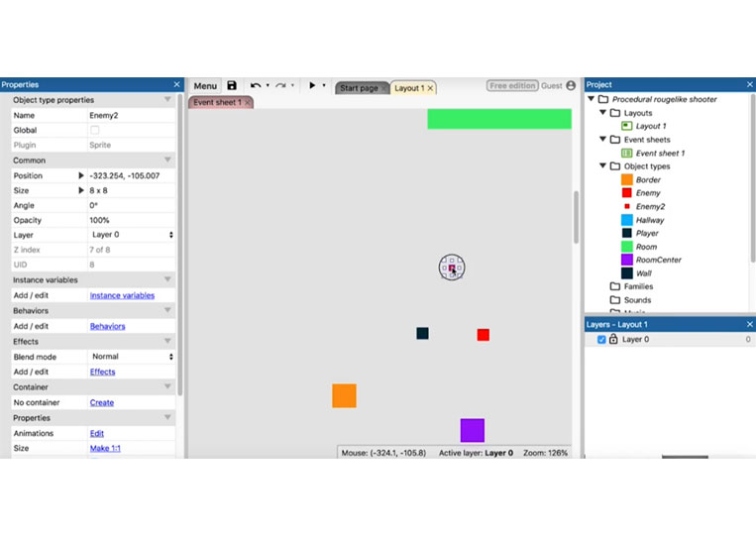Open the Instance variables link

coord(122,295)
